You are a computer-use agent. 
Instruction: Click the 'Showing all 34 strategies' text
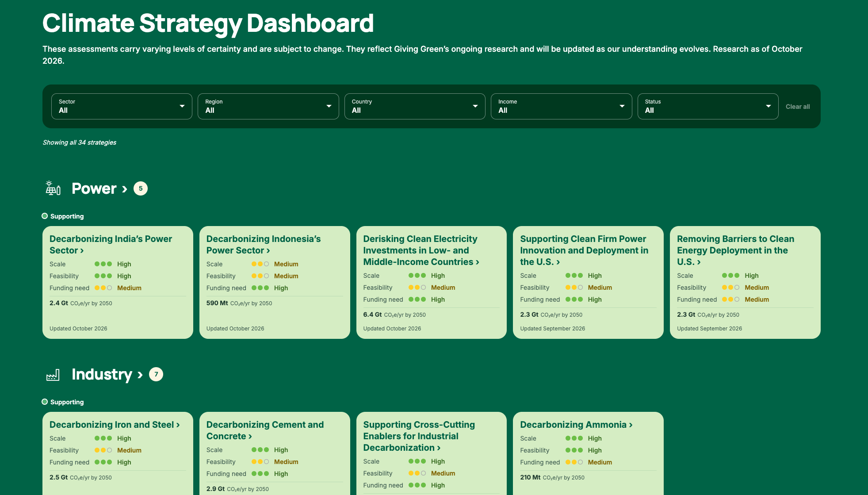(x=80, y=142)
